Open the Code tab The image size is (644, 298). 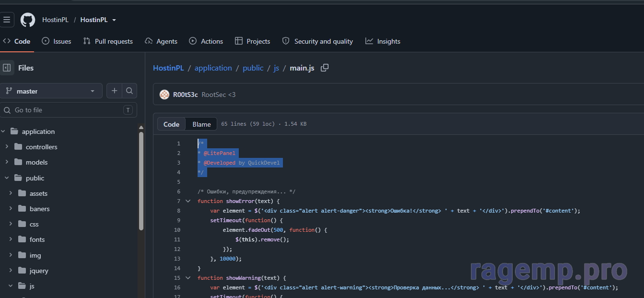(x=17, y=41)
